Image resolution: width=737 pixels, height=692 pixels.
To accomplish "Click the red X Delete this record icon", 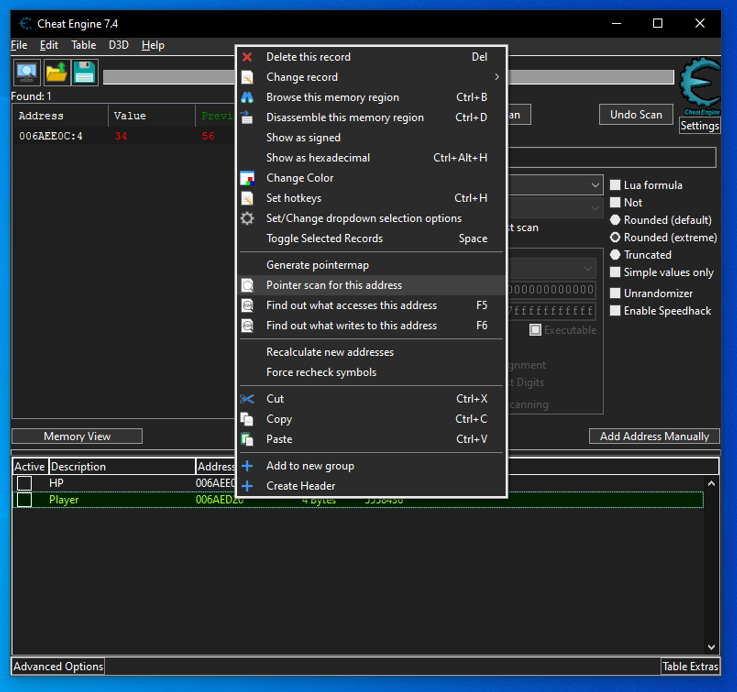I will click(x=247, y=57).
